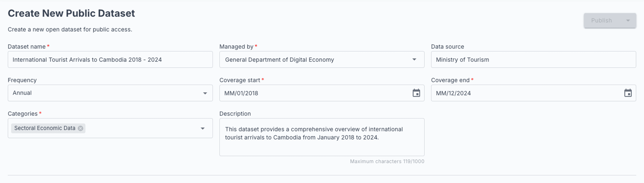Click the Dataset name label
This screenshot has height=183, width=644.
(x=26, y=47)
